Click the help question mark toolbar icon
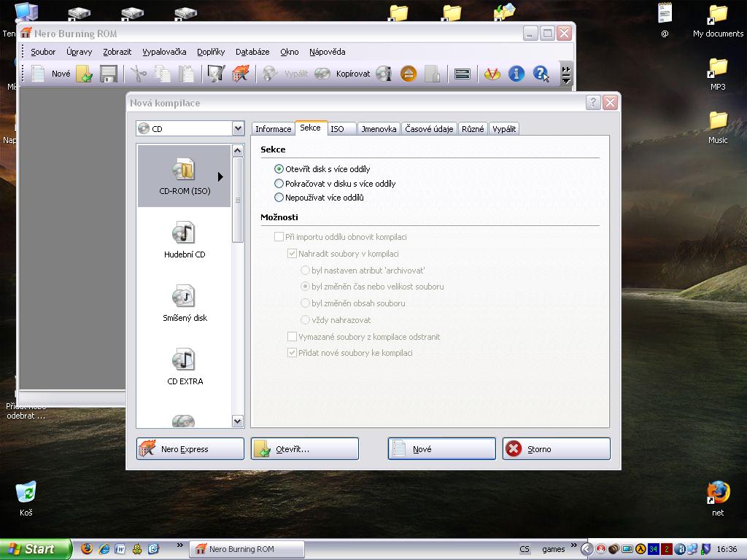747x560 pixels. tap(541, 74)
